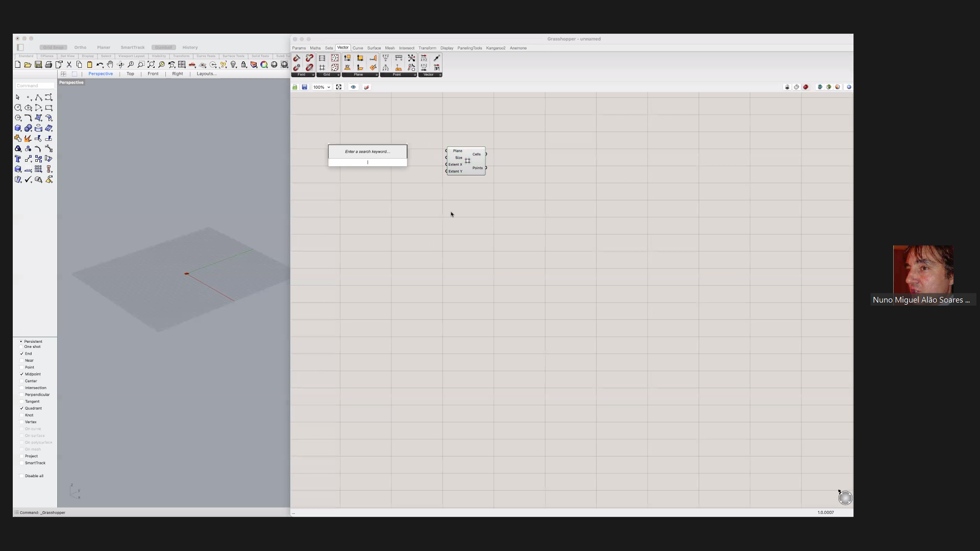Select the Explode tool in Rhino sidebar
Image resolution: width=980 pixels, height=551 pixels.
(x=28, y=138)
